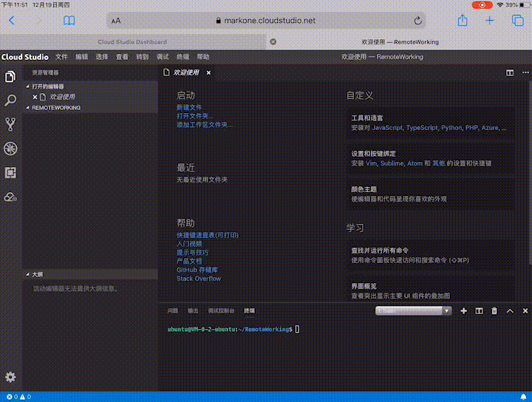Screen dimensions: 532x402
Task: Open the 入门视频 link
Action: point(189,244)
